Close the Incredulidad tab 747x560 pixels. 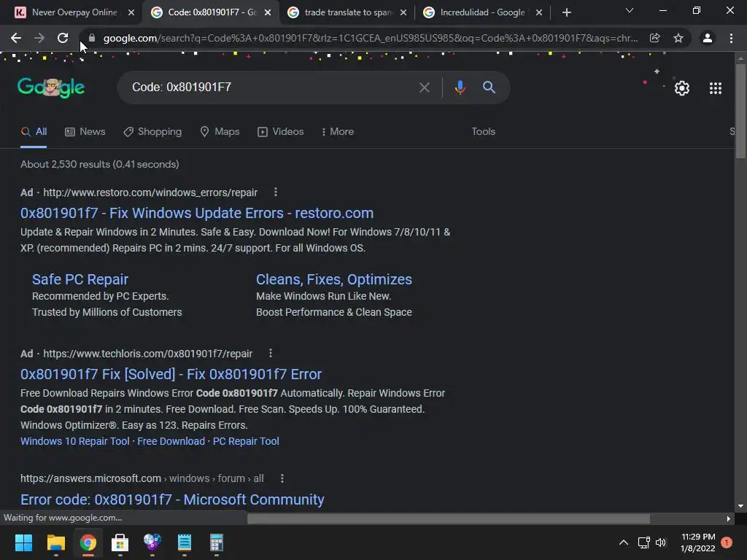coord(539,12)
